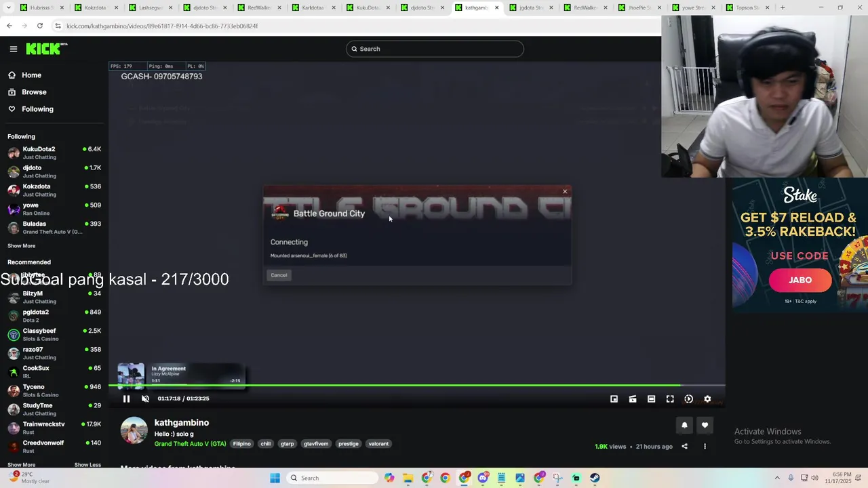Screen dimensions: 868x488
Task: Select the gtarp tag
Action: point(288,444)
